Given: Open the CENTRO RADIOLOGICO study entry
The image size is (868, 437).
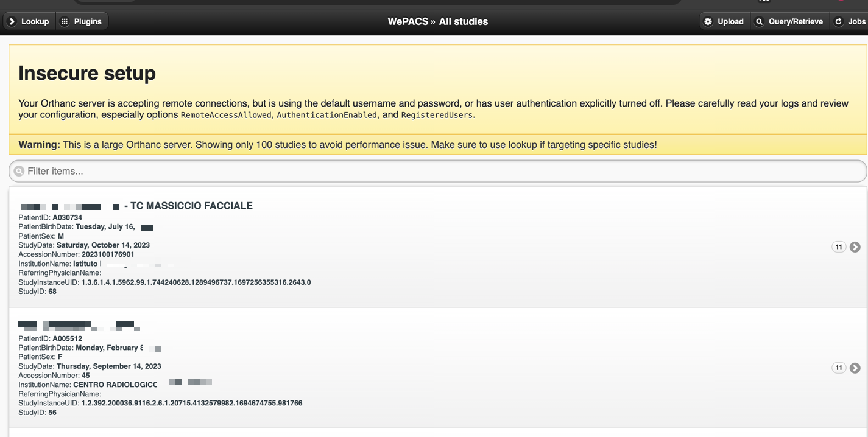Looking at the screenshot, I should 437,368.
